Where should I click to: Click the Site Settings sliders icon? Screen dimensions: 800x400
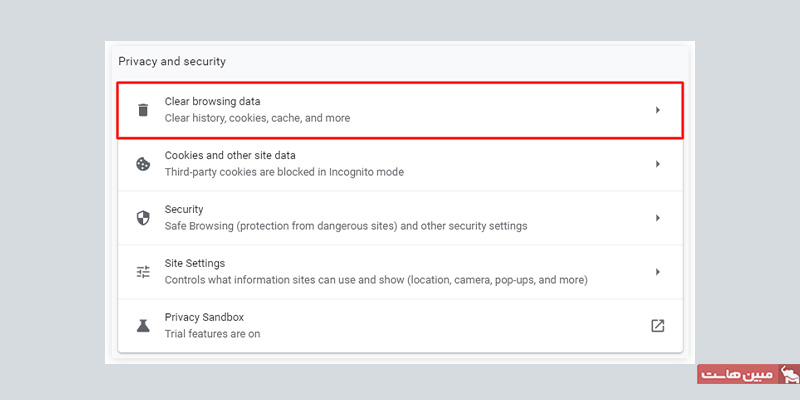[x=143, y=272]
